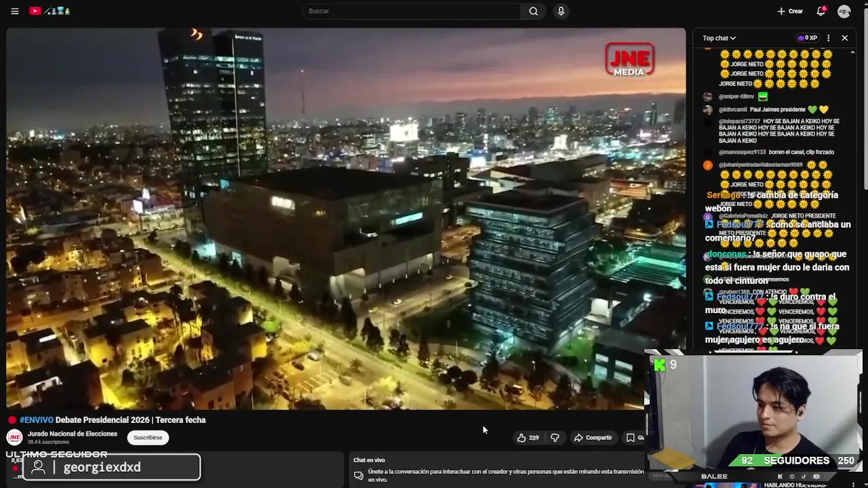The image size is (868, 488).
Task: Open @johaniyaniradavilabustaman9069 chat author
Action: click(761, 165)
